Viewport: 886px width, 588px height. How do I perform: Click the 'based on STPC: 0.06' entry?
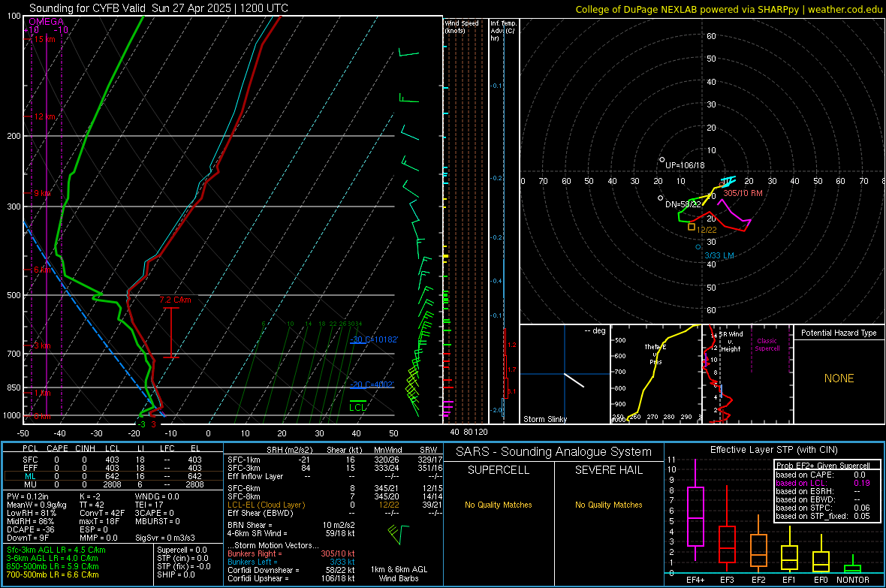coord(823,508)
